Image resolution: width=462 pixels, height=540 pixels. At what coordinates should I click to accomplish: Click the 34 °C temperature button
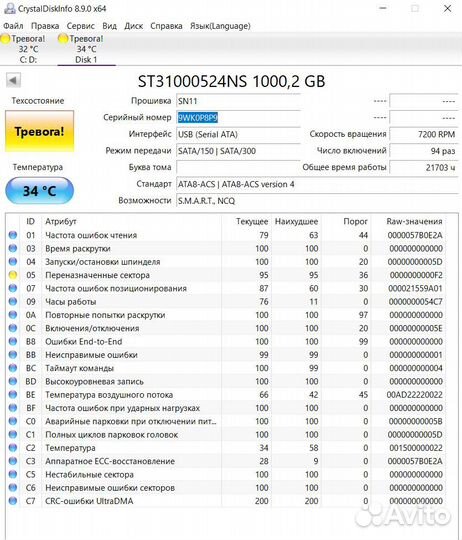pyautogui.click(x=40, y=190)
